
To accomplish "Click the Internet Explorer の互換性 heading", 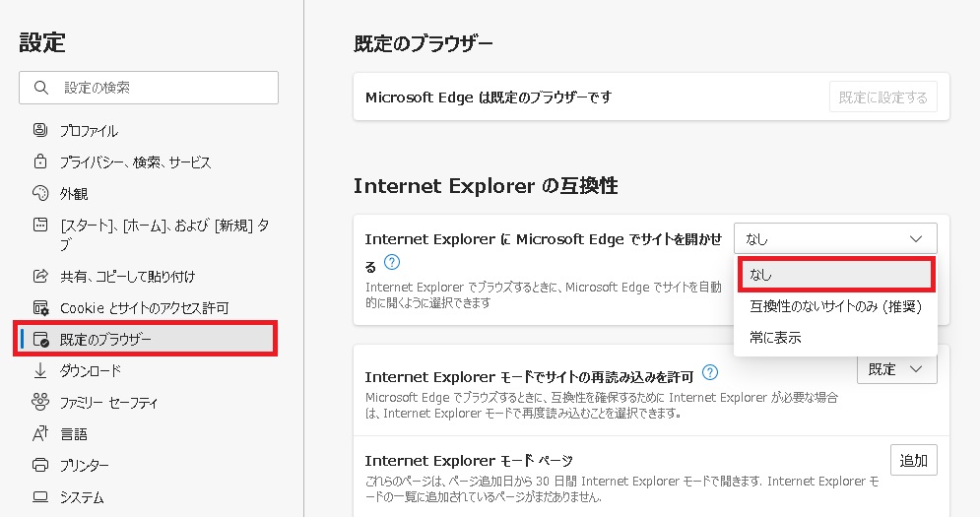I will [x=486, y=186].
